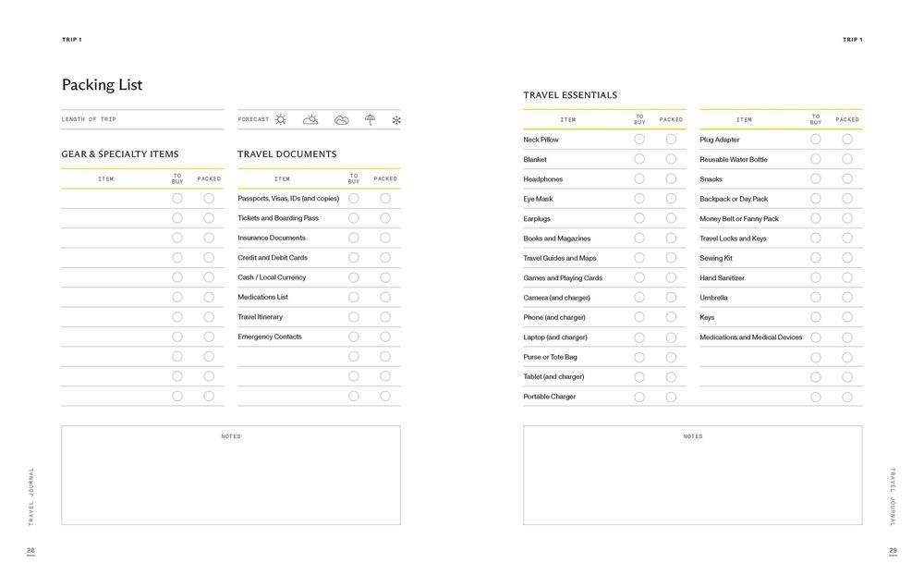Tick Packed for first Gear & Specialty row
The height and width of the screenshot is (588, 924).
coord(209,198)
